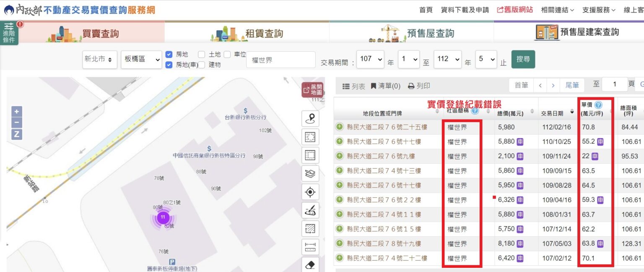Open the map layers tool
644x272 pixels.
coord(310,173)
